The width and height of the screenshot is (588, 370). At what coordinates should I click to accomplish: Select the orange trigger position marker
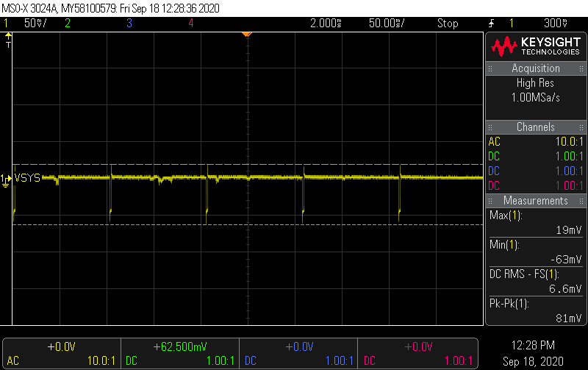(246, 35)
